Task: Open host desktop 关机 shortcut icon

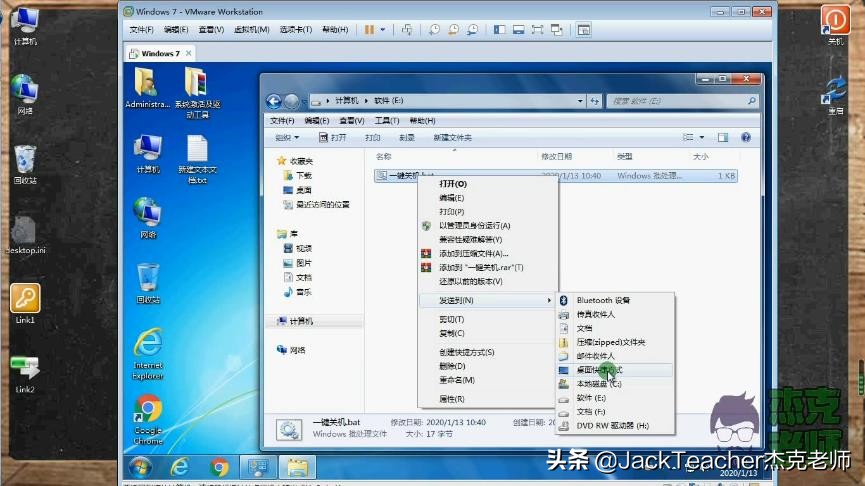Action: coord(835,25)
